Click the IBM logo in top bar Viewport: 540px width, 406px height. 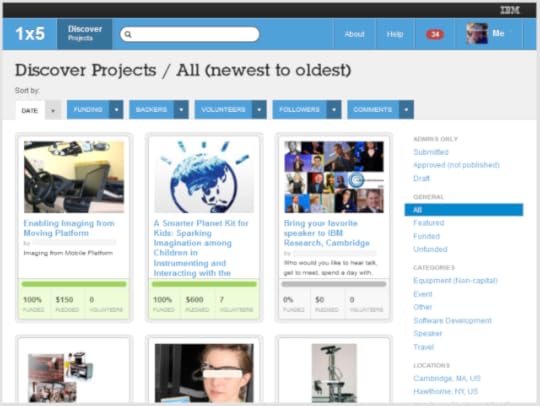point(510,10)
